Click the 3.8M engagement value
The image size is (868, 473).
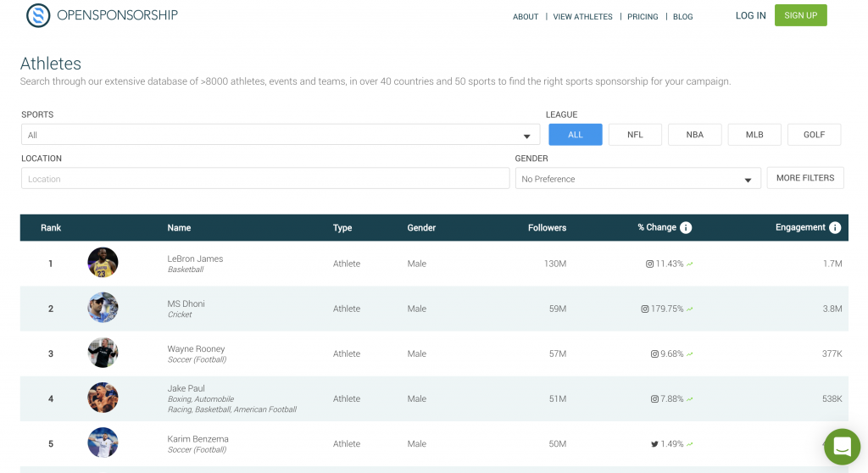click(x=832, y=309)
